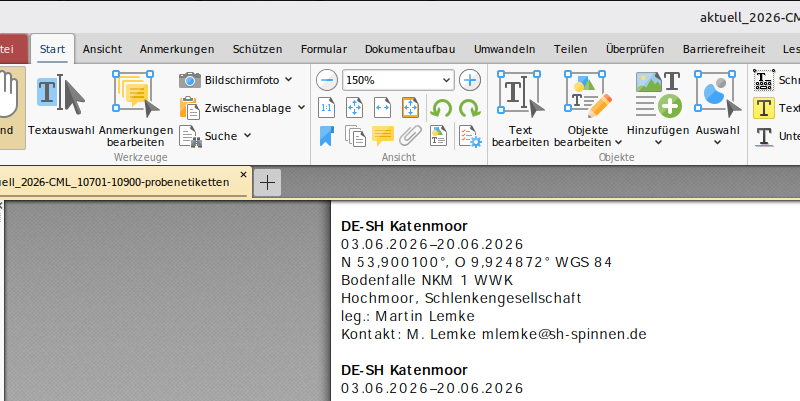Open the Teilen ribbon tab

(x=570, y=49)
